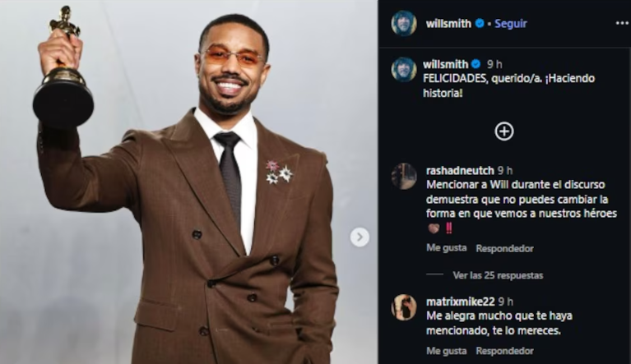Click the plus icon to load more comments
631x364 pixels.
(504, 131)
